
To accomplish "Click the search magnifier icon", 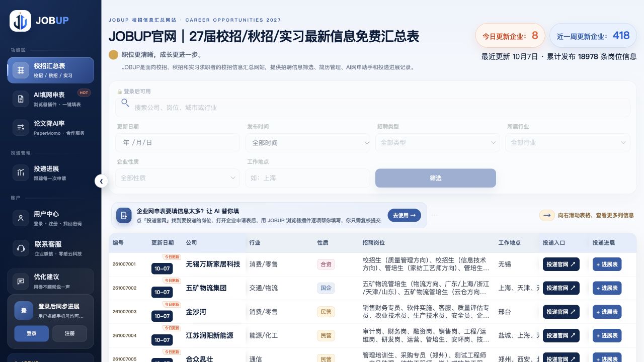I will click(125, 103).
